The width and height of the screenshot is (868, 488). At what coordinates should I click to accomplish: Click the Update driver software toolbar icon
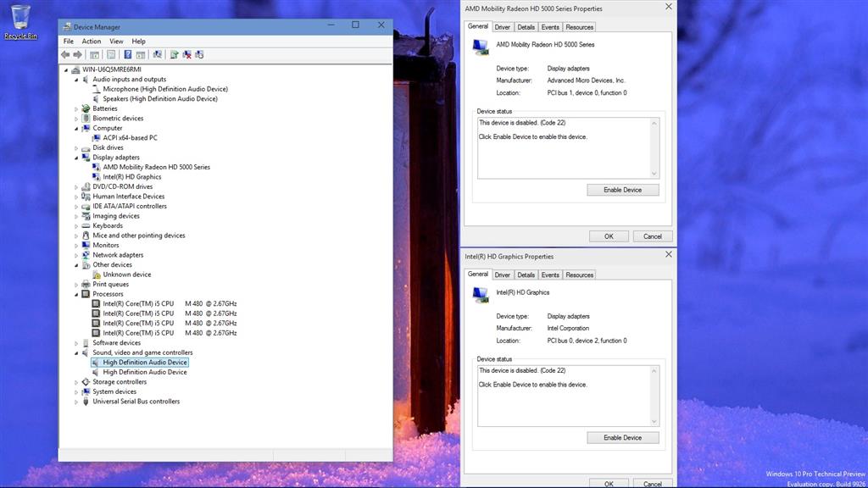tap(175, 55)
